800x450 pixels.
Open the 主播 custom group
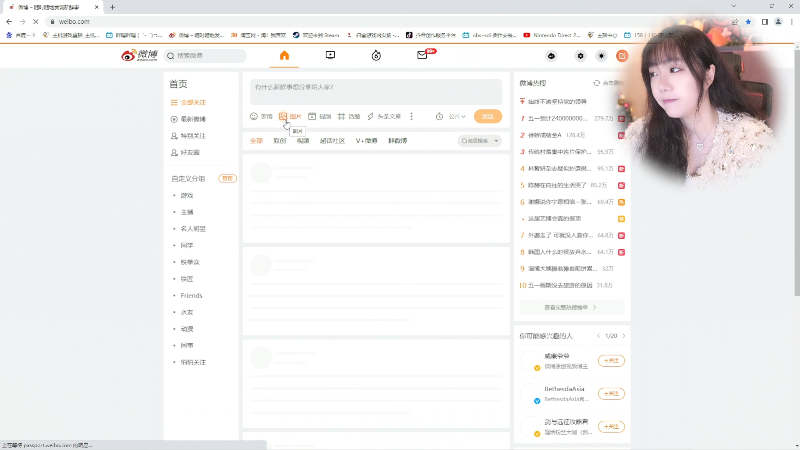[187, 212]
